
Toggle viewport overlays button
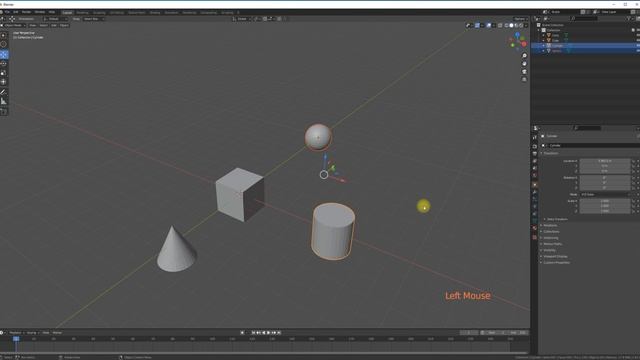489,25
